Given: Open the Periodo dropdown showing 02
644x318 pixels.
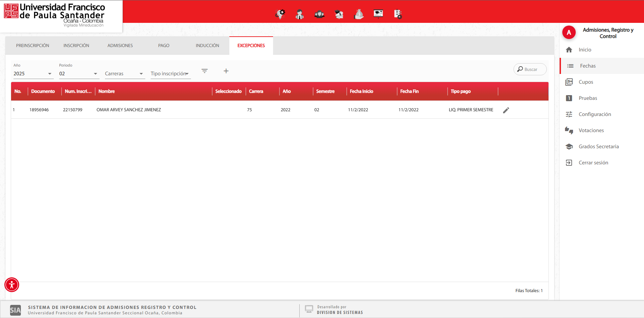Looking at the screenshot, I should tap(78, 74).
